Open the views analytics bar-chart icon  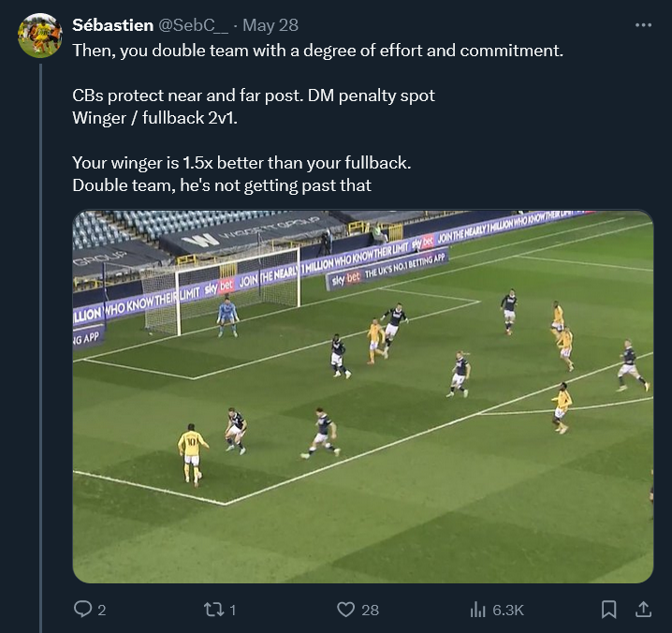477,610
